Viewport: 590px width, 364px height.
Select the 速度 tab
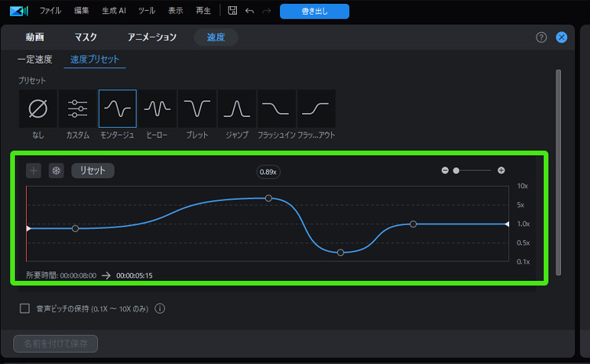(216, 38)
